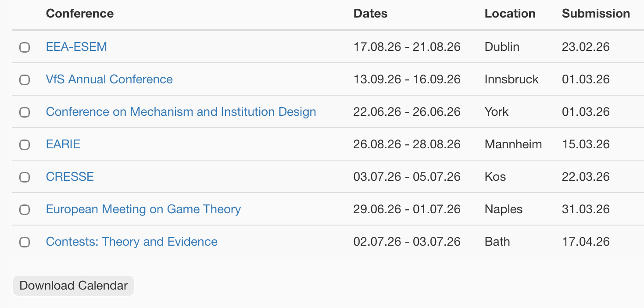This screenshot has height=308, width=644.
Task: Go to European Meeting on Game Theory
Action: [143, 209]
